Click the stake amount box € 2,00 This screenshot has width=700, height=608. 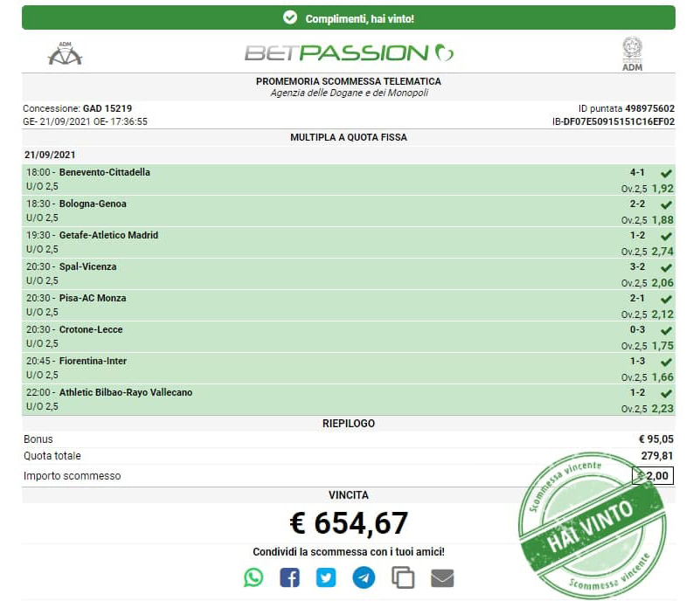(653, 475)
